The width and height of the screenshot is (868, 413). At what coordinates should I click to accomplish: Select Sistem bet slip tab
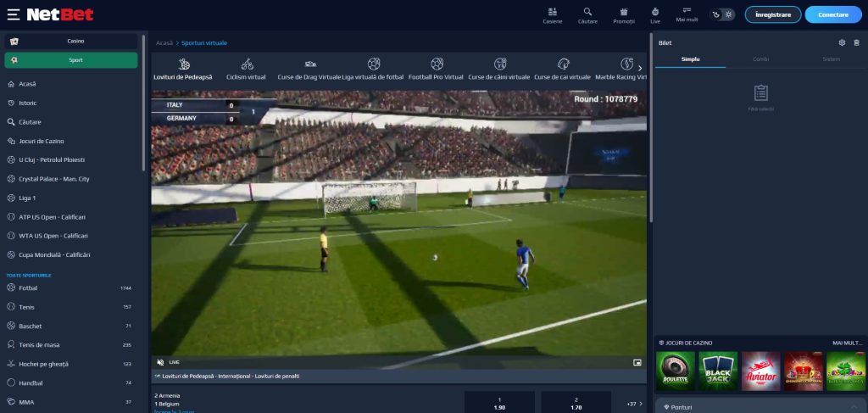pos(831,59)
